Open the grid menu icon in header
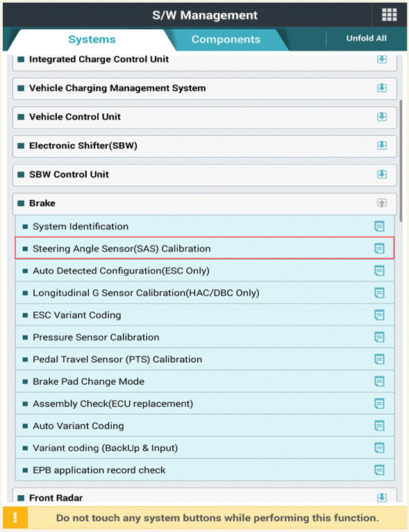The image size is (409, 532). [x=390, y=15]
